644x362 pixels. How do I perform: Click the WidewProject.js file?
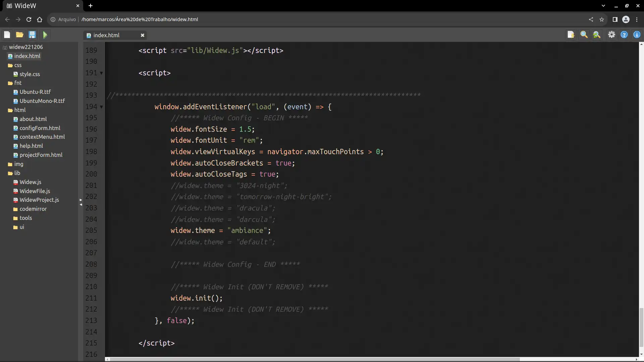coord(39,200)
